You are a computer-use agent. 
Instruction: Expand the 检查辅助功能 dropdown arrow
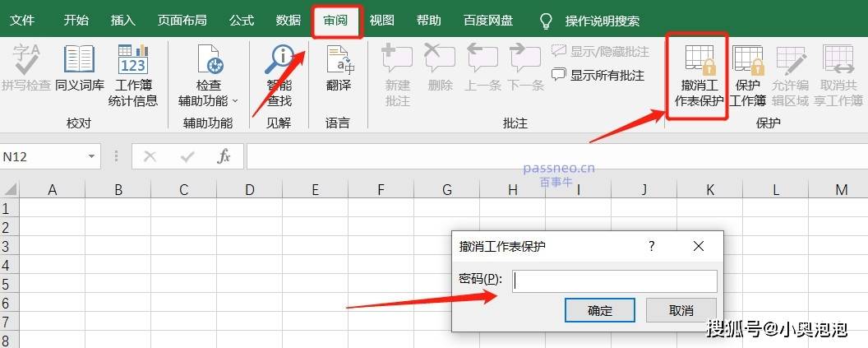click(x=235, y=101)
